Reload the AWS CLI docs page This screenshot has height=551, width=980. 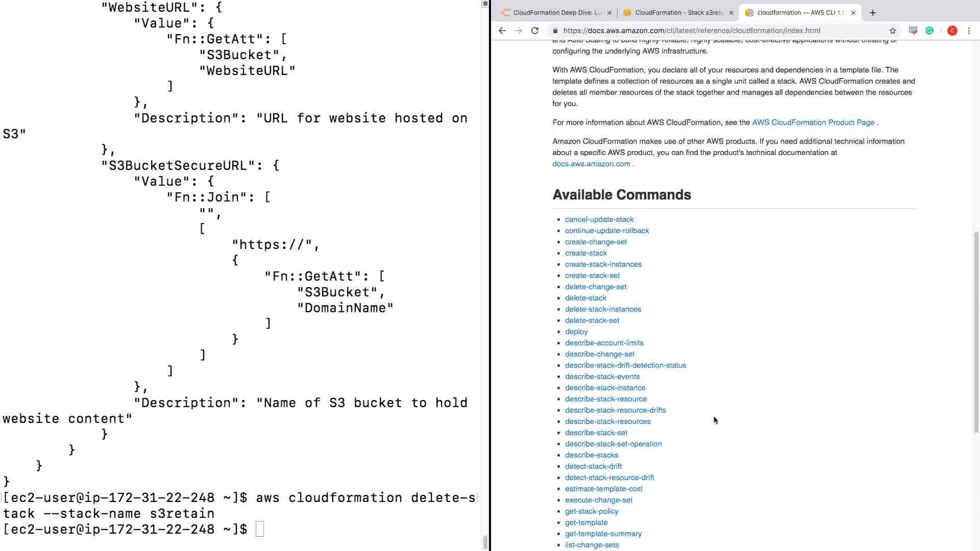(535, 31)
